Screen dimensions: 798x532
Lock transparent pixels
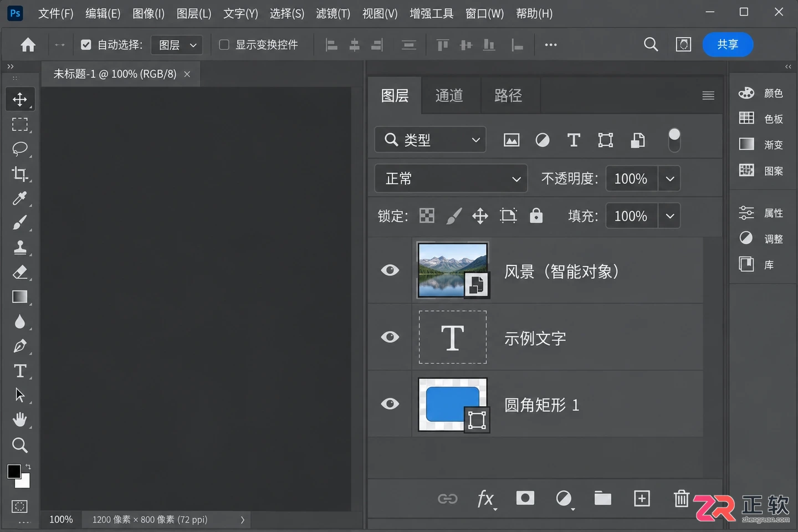pyautogui.click(x=427, y=216)
